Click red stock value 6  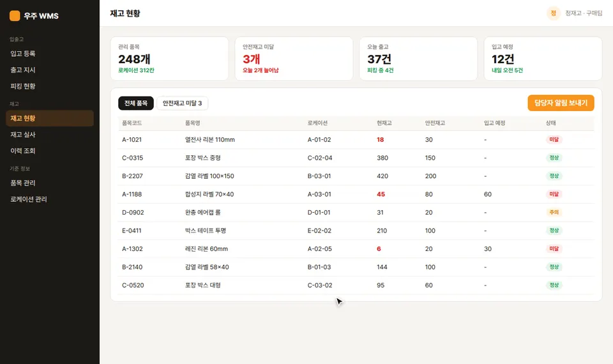[379, 248]
